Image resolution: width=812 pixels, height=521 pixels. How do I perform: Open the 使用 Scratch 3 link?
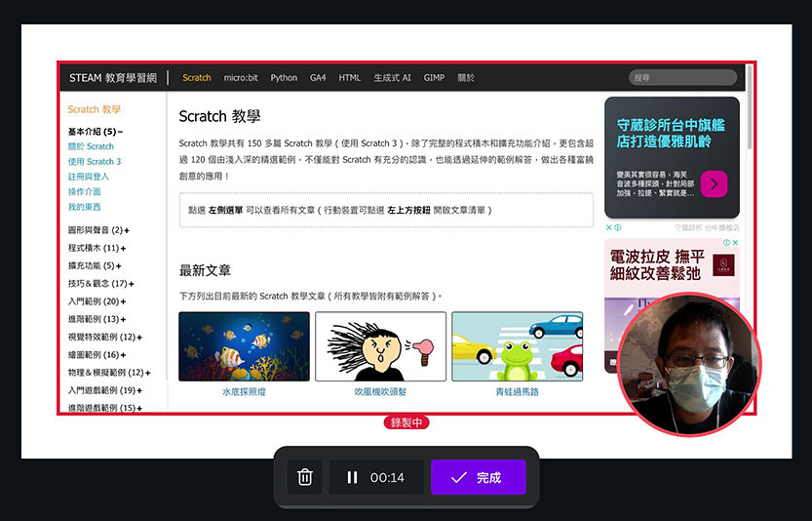pos(95,162)
